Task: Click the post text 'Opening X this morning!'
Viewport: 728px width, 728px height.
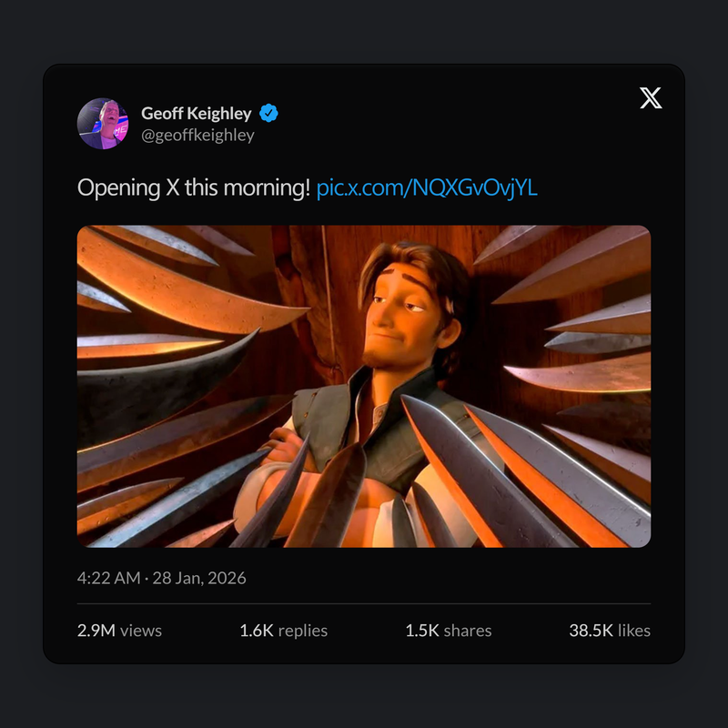Action: 193,188
